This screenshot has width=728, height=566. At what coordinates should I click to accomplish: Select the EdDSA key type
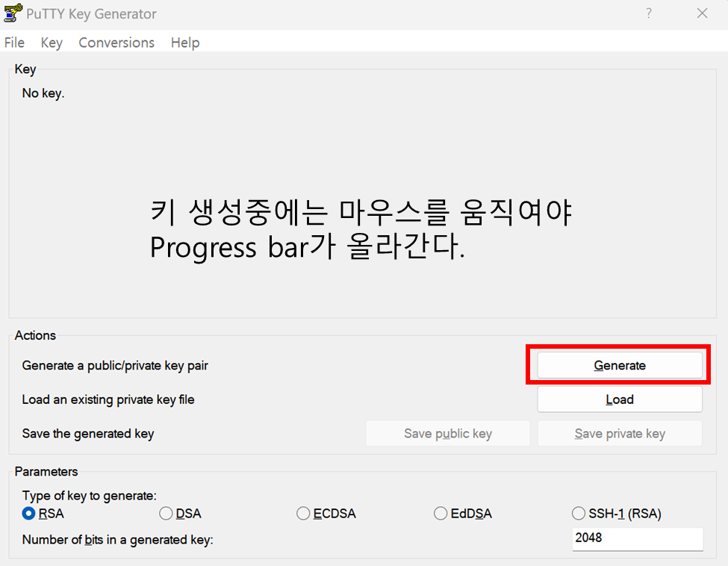tap(463, 514)
